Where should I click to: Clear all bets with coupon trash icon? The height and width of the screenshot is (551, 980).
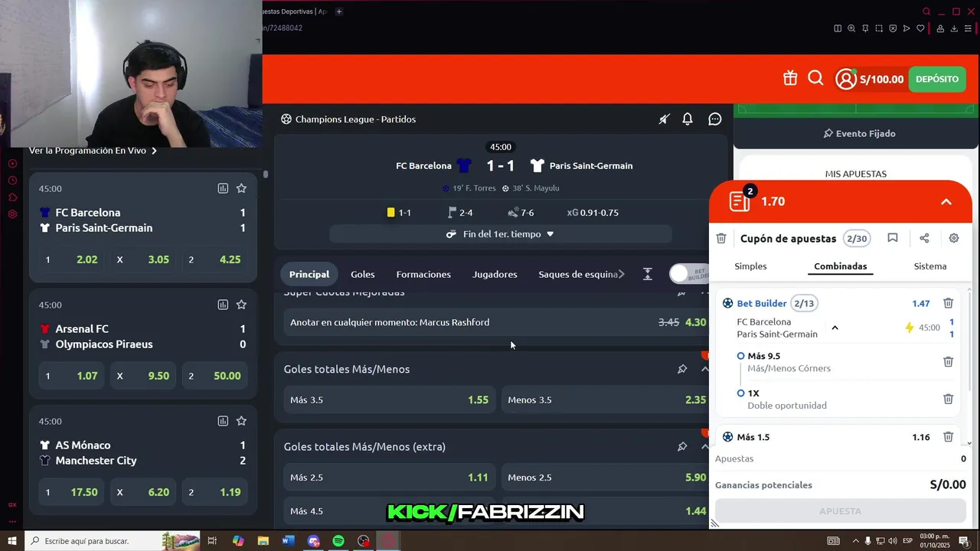[x=721, y=238]
